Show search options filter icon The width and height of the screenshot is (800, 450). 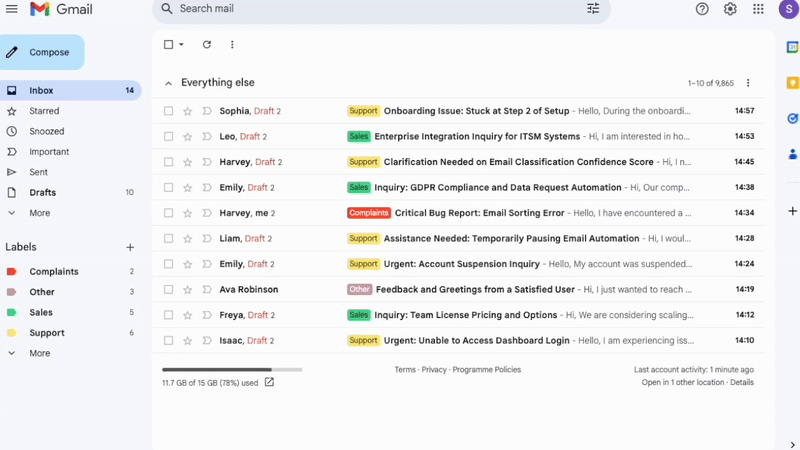point(593,9)
